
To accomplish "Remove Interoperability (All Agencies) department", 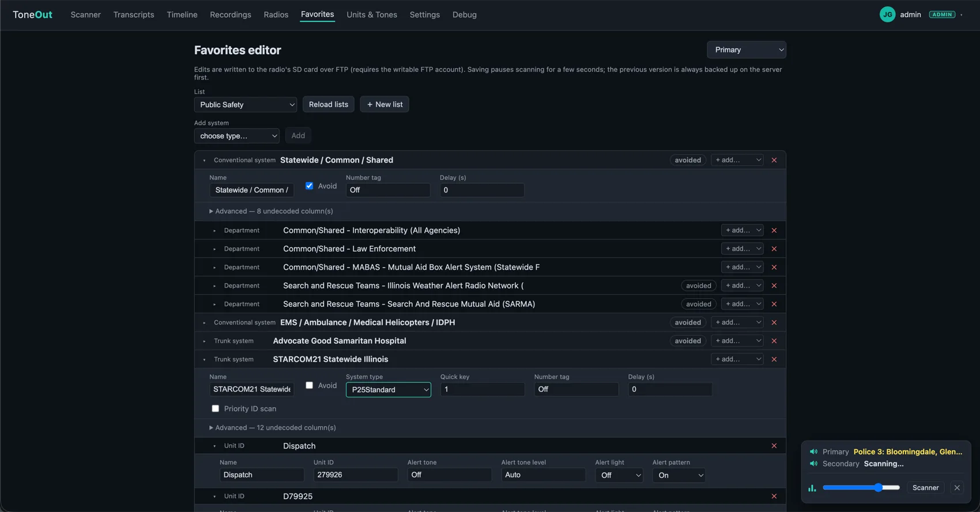I will tap(774, 230).
